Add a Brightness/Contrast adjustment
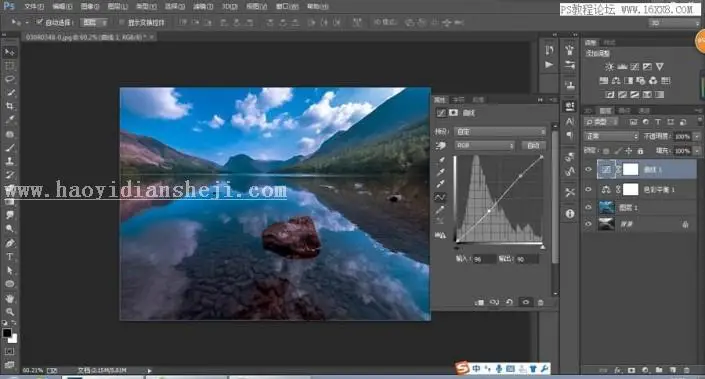 click(x=609, y=67)
